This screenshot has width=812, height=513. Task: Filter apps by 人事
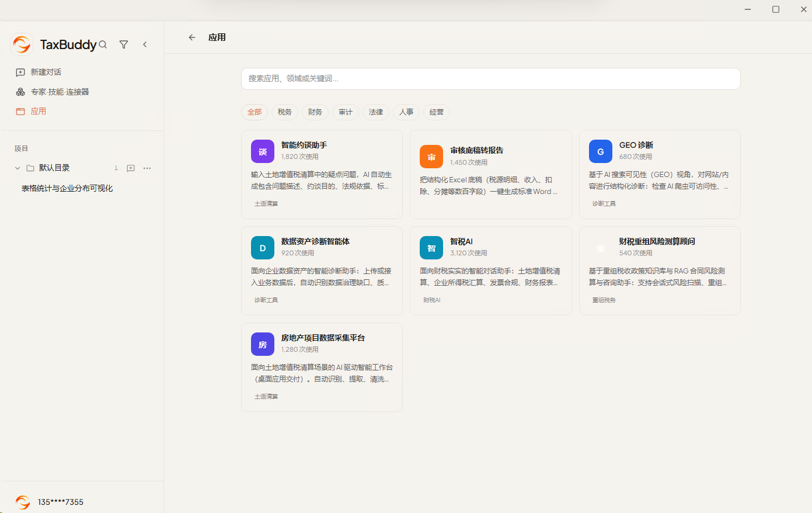click(x=406, y=112)
